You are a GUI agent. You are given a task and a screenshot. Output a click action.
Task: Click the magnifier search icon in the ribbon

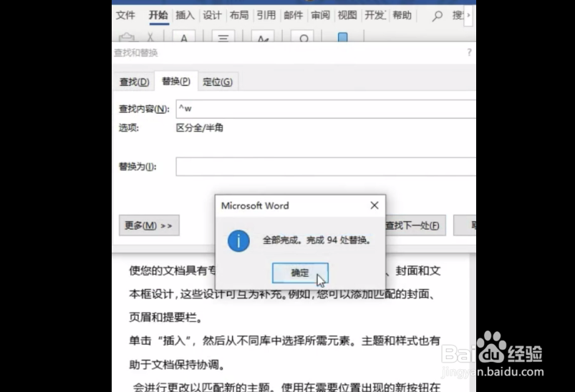click(x=437, y=16)
